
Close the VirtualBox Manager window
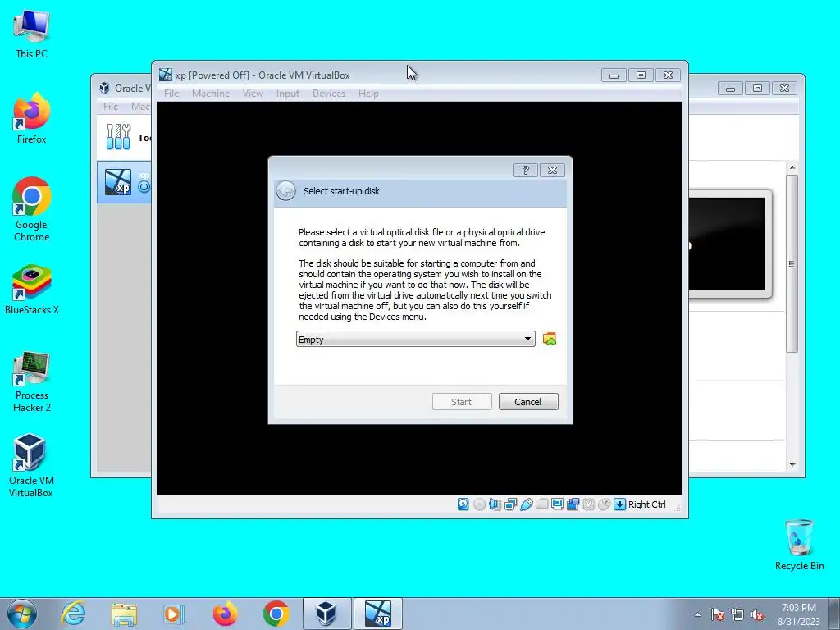(x=784, y=89)
